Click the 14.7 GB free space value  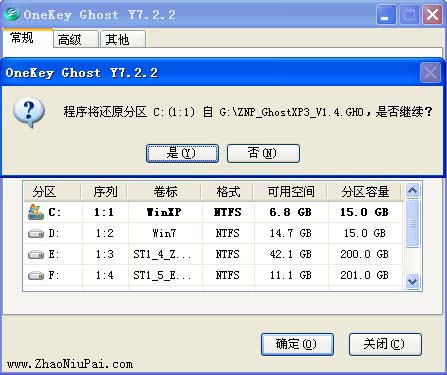291,233
